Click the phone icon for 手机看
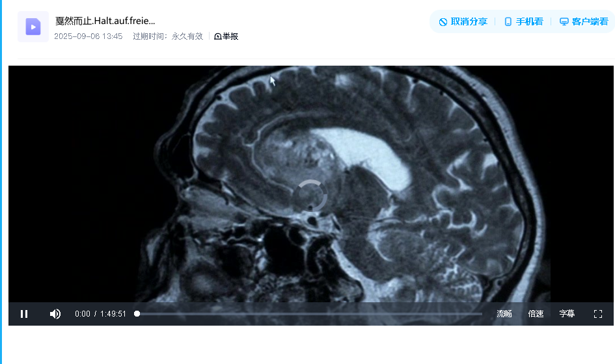Viewport: 615px width, 364px height. 508,22
